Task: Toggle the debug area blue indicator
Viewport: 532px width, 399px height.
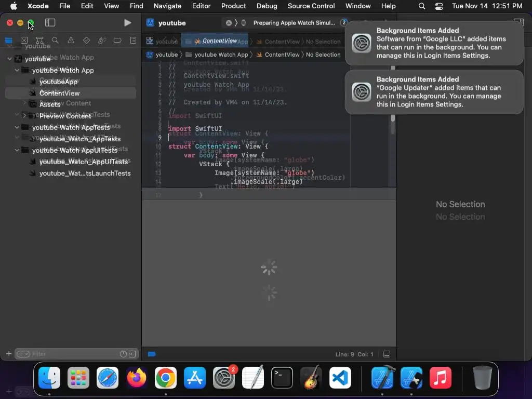Action: tap(152, 354)
